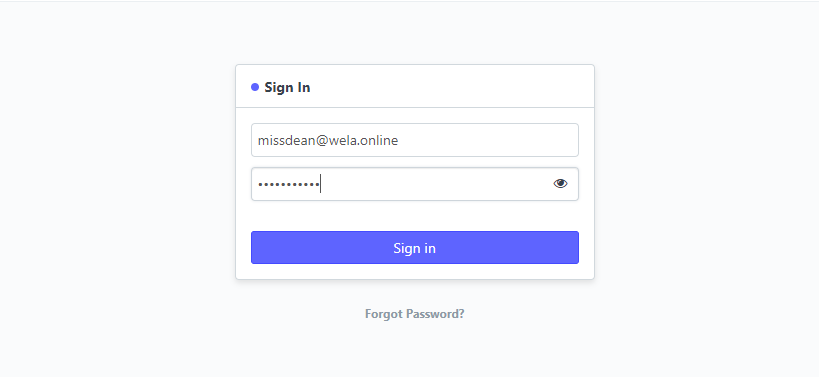
Task: Select the Sign In card heading text
Action: 287,87
